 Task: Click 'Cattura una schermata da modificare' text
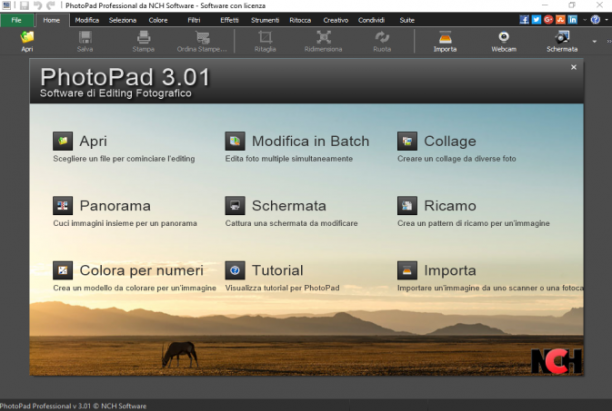click(x=291, y=223)
